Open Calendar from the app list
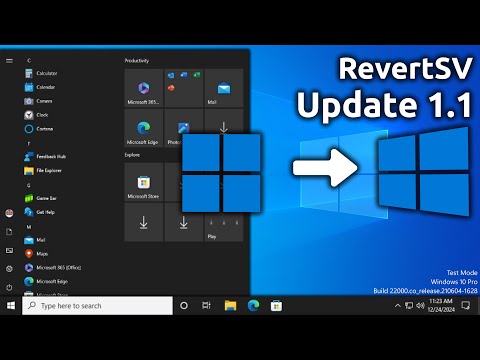480x360 pixels. click(x=40, y=87)
